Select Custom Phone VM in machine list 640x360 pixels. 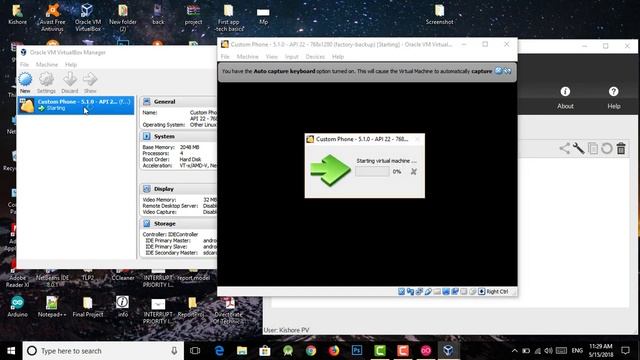[x=76, y=105]
